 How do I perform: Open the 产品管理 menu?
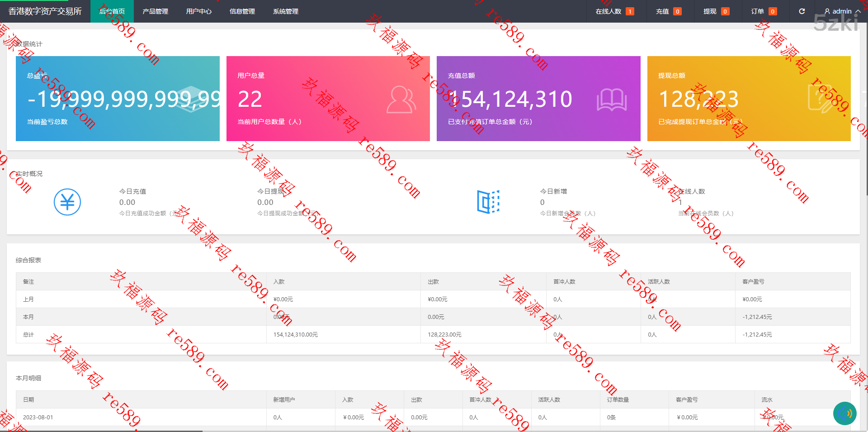(155, 11)
